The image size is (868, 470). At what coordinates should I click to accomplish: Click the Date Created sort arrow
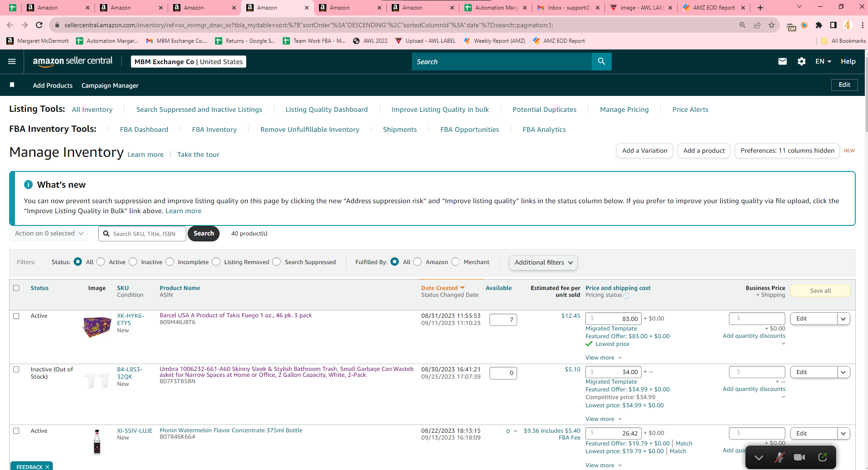(x=463, y=288)
